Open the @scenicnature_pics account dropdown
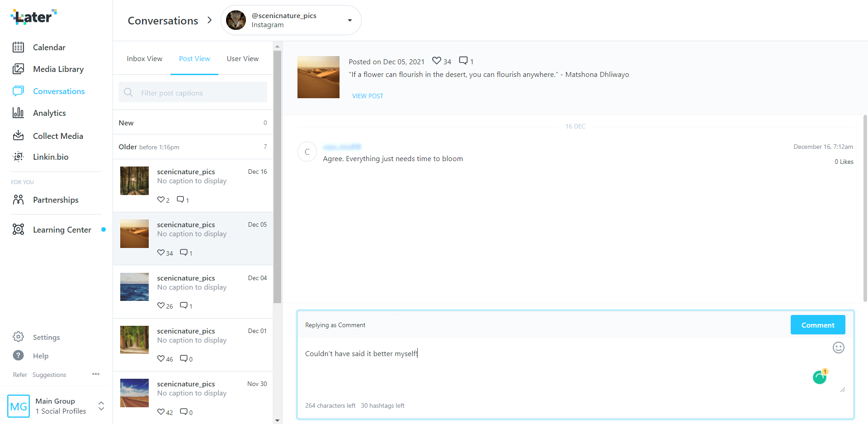 click(291, 20)
